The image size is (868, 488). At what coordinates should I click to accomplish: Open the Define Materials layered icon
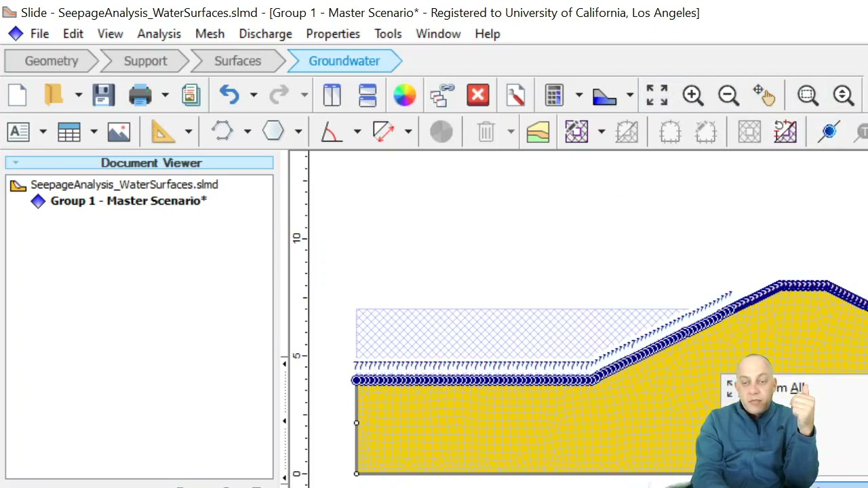pyautogui.click(x=538, y=131)
